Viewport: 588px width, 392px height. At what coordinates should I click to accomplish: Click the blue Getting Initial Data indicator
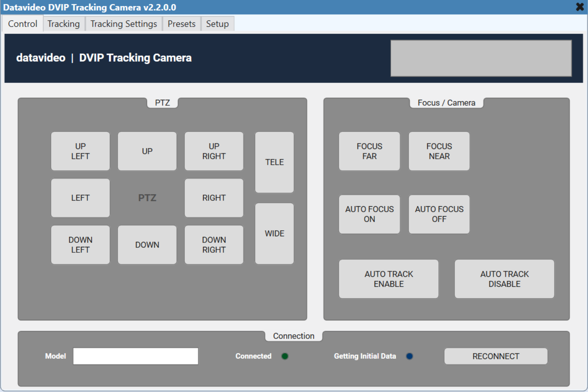tap(409, 356)
